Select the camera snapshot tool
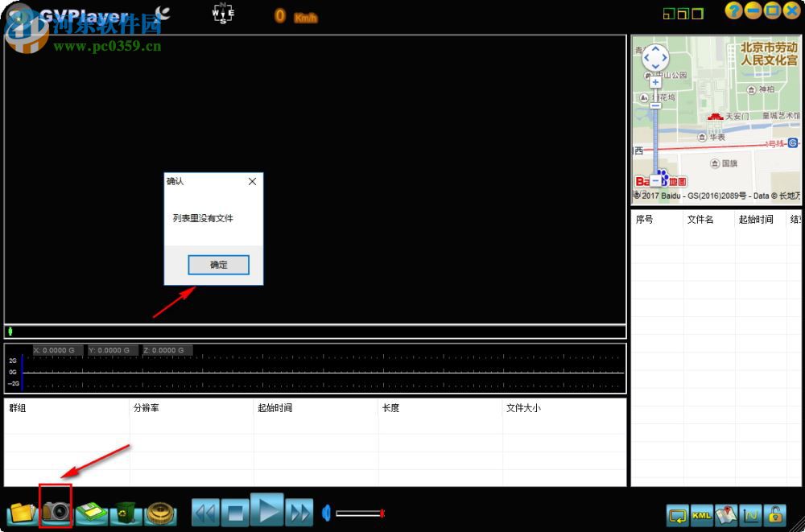Image resolution: width=805 pixels, height=532 pixels. [x=55, y=512]
